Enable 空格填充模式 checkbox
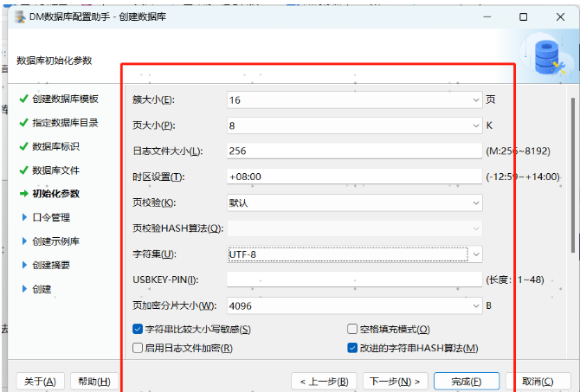 pyautogui.click(x=352, y=329)
